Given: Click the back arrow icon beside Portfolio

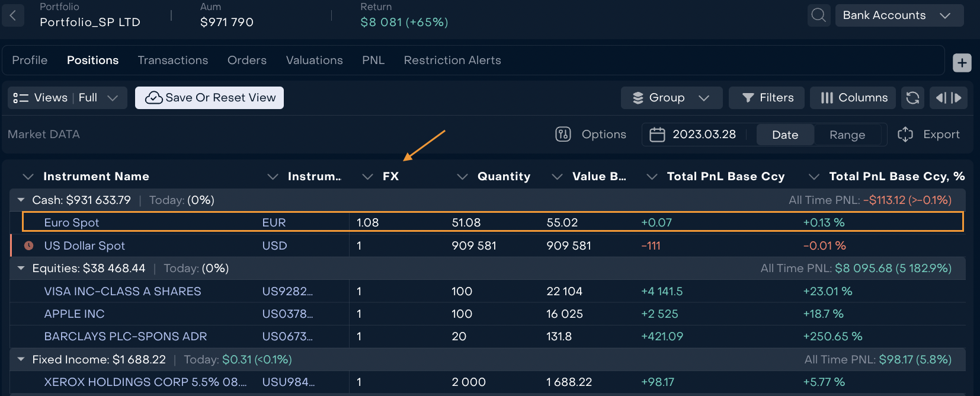Looking at the screenshot, I should coord(13,16).
